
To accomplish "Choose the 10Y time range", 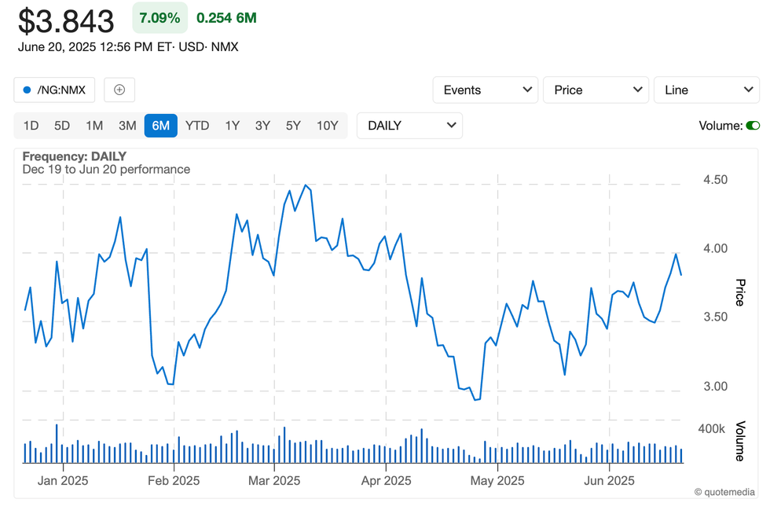I will click(327, 126).
